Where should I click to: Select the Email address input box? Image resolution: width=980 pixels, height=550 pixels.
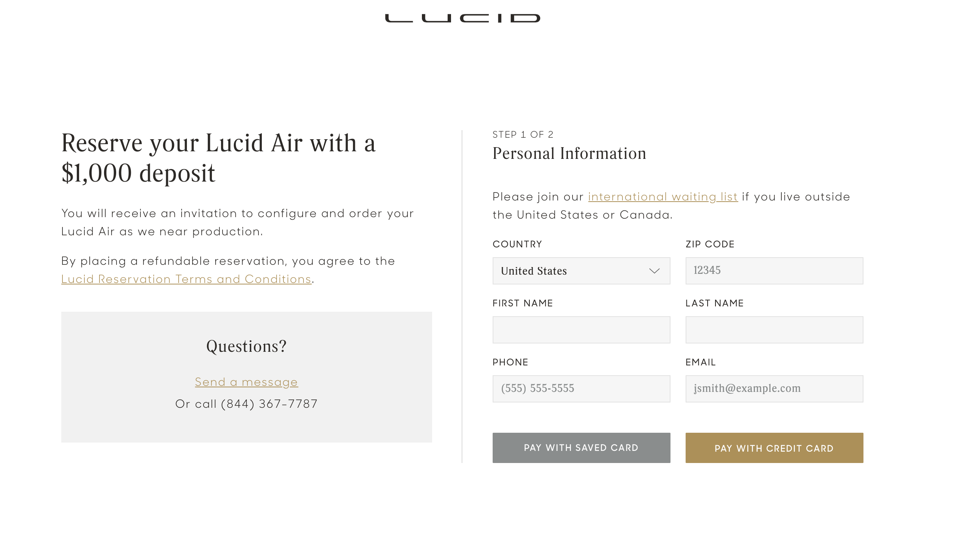[x=774, y=389]
